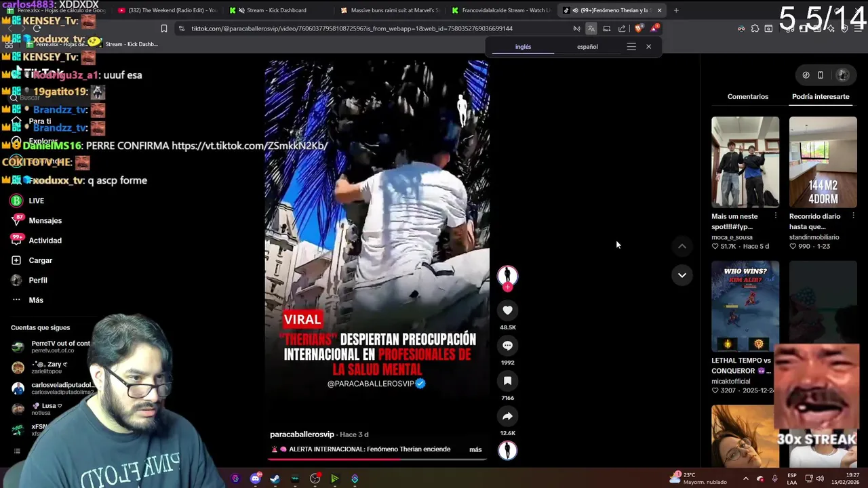
Task: Switch to The Weekend YouTube tab
Action: (167, 10)
